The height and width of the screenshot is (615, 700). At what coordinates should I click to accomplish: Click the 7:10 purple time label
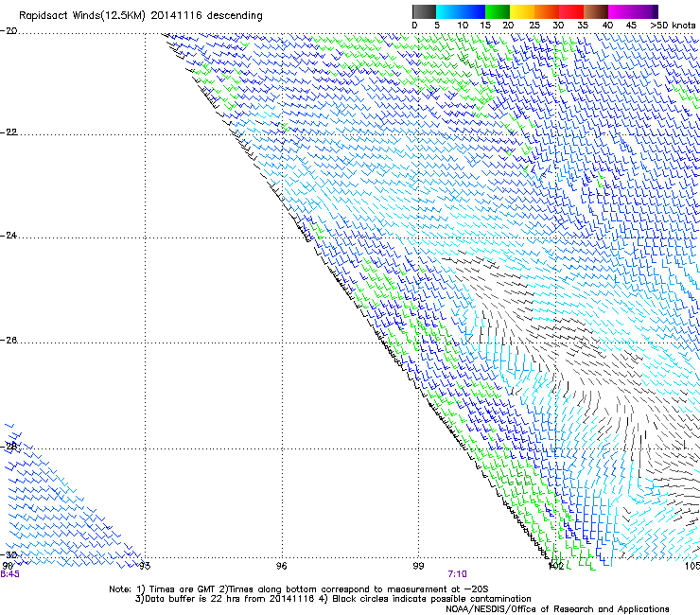(x=458, y=574)
